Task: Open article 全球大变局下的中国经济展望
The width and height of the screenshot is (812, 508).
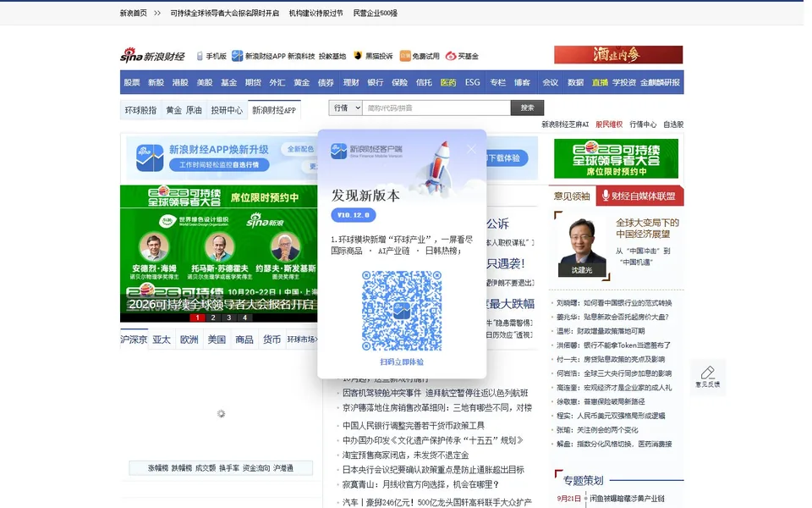Action: coord(647,228)
